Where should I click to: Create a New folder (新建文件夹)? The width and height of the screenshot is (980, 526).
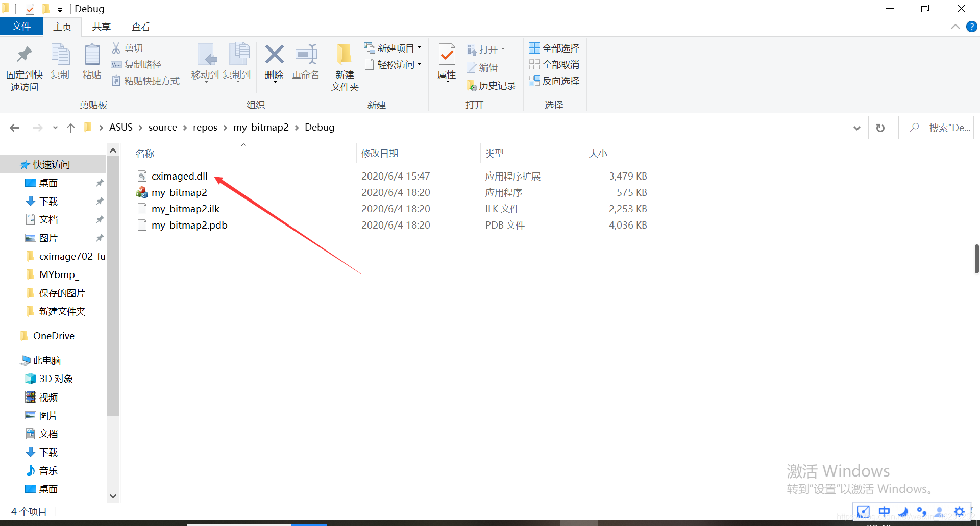[345, 67]
